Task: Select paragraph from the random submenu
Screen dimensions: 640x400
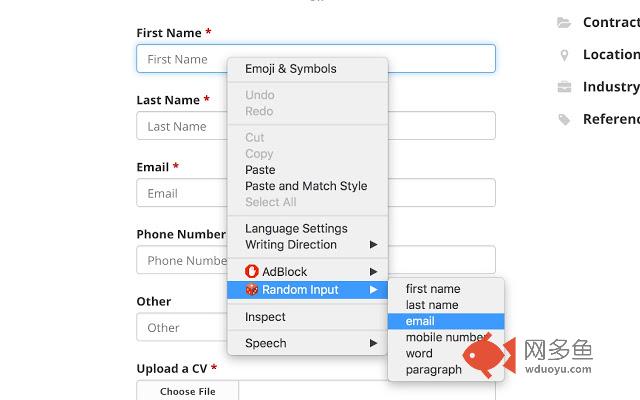Action: (x=434, y=369)
